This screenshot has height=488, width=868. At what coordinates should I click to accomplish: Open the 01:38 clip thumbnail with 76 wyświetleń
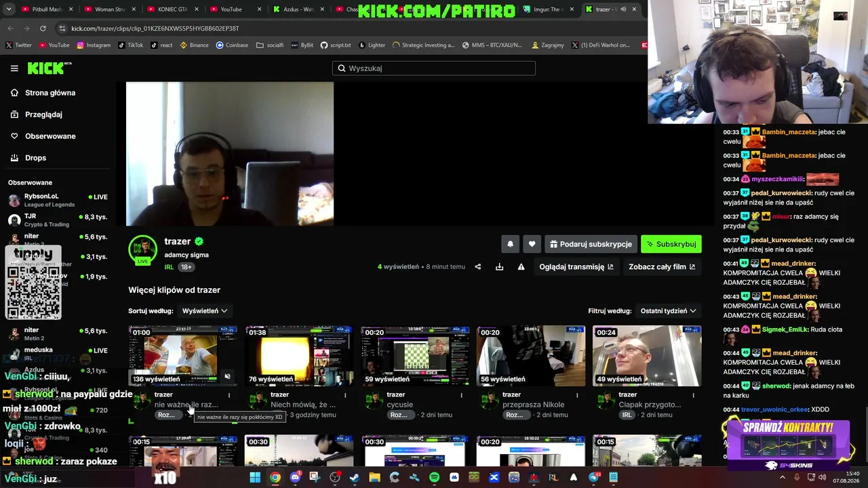pyautogui.click(x=299, y=356)
